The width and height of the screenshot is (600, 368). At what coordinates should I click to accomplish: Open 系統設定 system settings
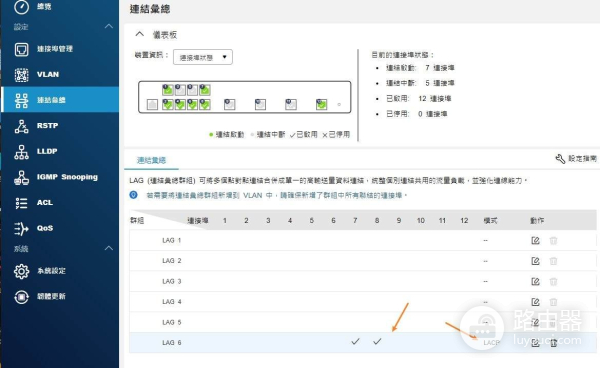(40, 271)
